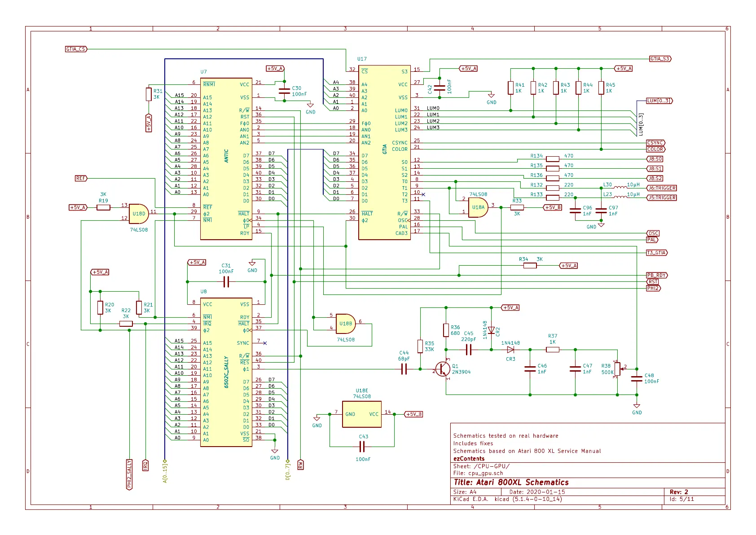Select the Q1 2N3904 transistor symbol
Screen dimensions: 756x535
[x=444, y=369]
